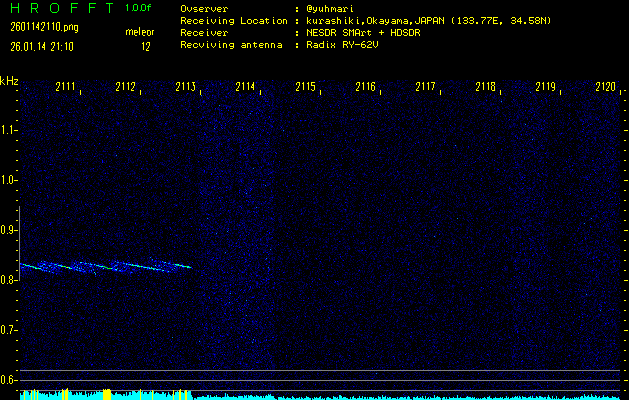Select the 2118 time marker
The width and height of the screenshot is (629, 400).
pyautogui.click(x=485, y=87)
